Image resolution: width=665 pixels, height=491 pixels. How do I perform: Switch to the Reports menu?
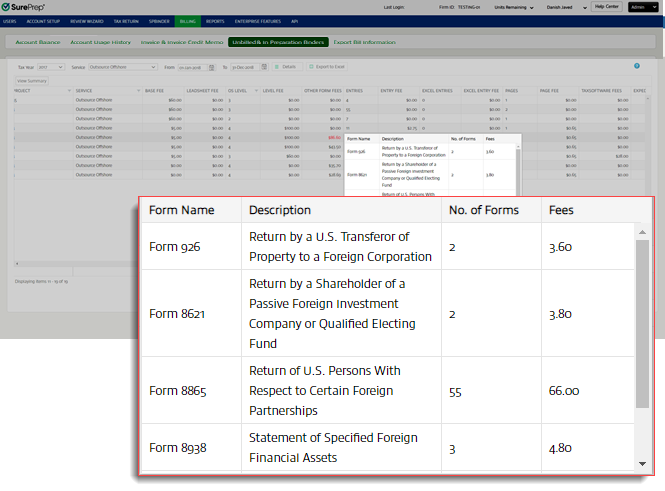pyautogui.click(x=215, y=20)
